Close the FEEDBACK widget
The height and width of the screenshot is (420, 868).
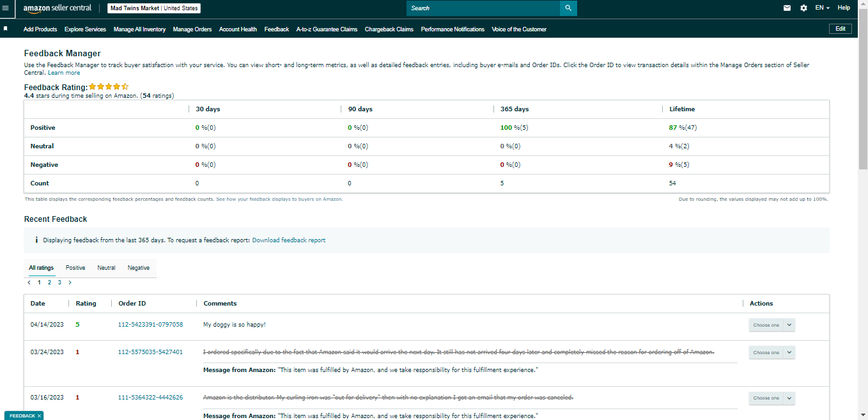click(x=39, y=416)
